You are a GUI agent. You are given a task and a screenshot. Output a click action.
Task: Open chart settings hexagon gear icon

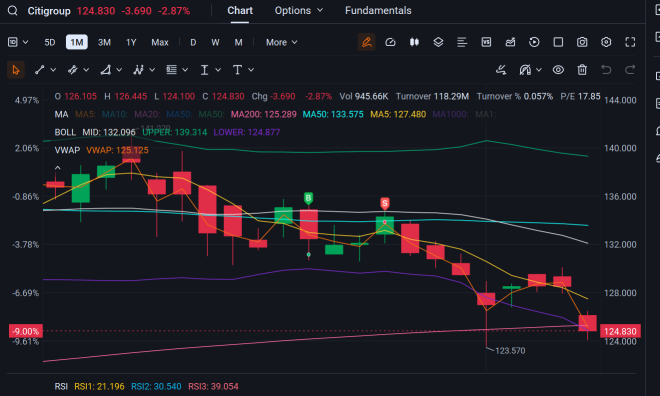[x=606, y=42]
